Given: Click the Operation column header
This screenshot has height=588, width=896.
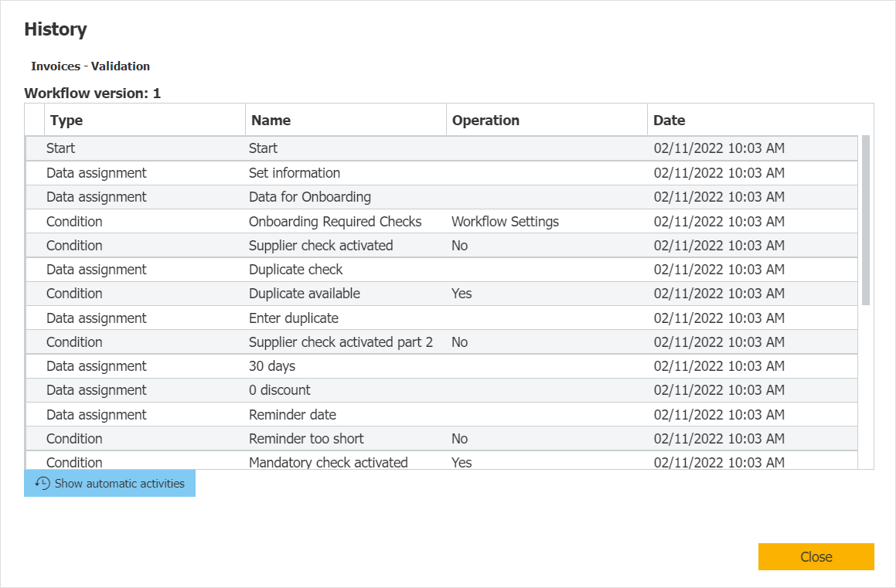Looking at the screenshot, I should coord(485,120).
